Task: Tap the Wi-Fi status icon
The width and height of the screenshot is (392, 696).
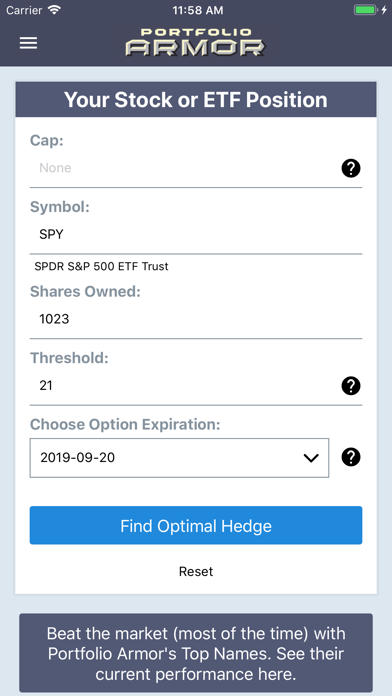Action: point(54,10)
